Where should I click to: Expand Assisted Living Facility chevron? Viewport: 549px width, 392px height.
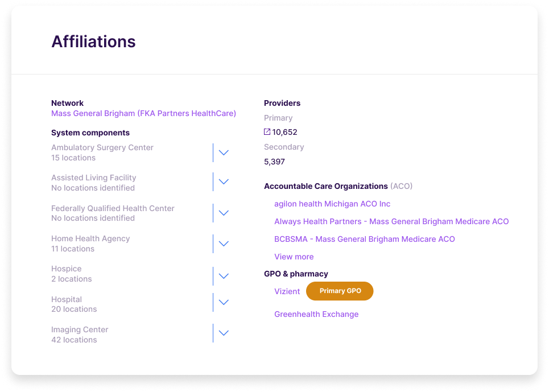click(224, 181)
